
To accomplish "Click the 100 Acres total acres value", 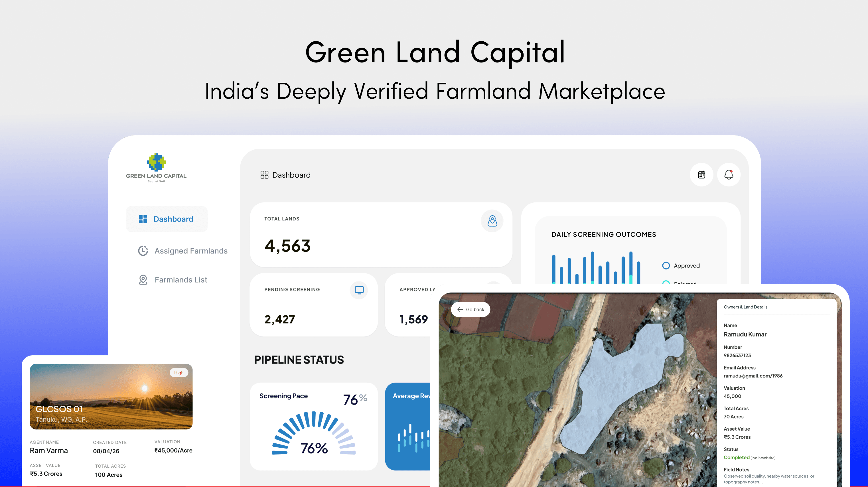I will pos(109,474).
